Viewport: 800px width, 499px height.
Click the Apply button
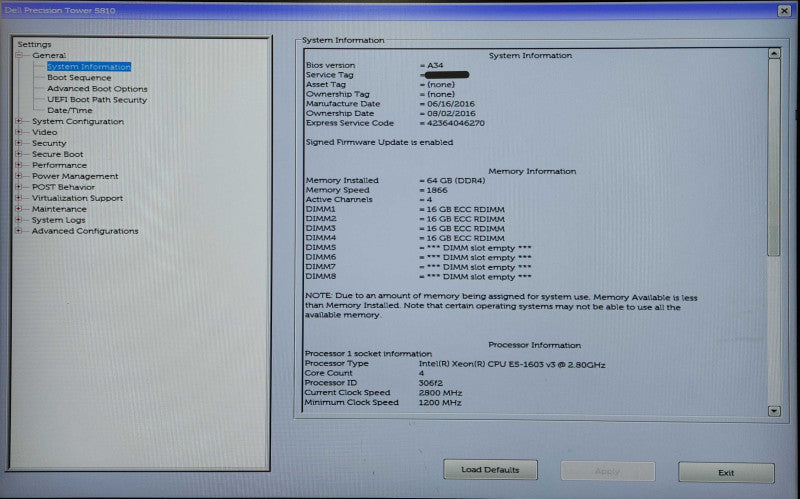(x=607, y=471)
